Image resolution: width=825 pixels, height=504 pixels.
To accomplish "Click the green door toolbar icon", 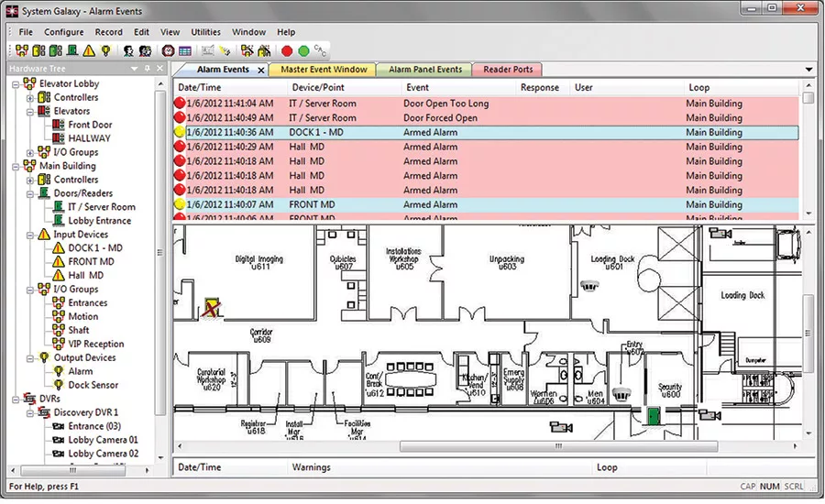I will 72,50.
